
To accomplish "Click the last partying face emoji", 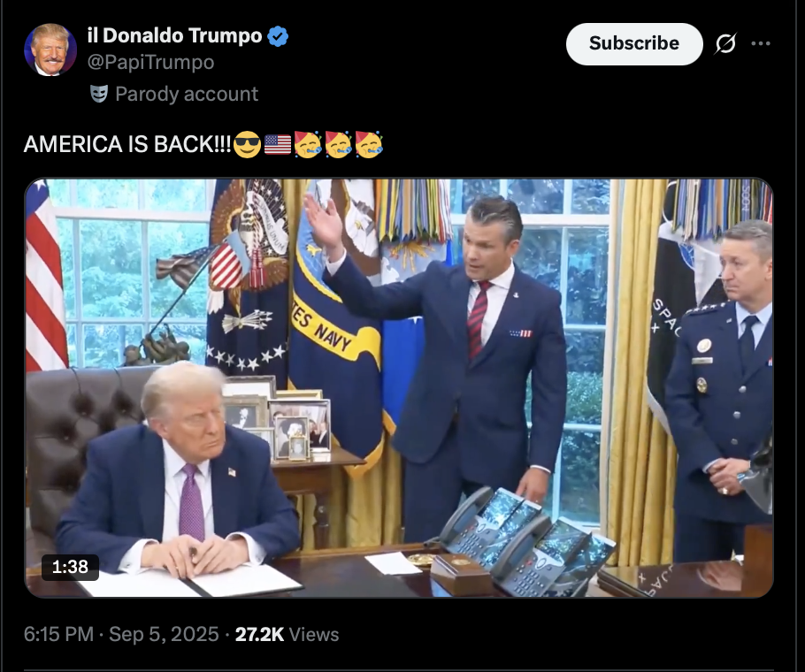I will point(369,144).
